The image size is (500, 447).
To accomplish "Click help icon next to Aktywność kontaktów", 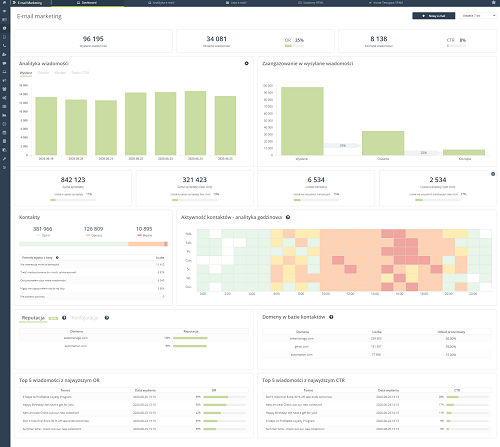I will pyautogui.click(x=288, y=217).
